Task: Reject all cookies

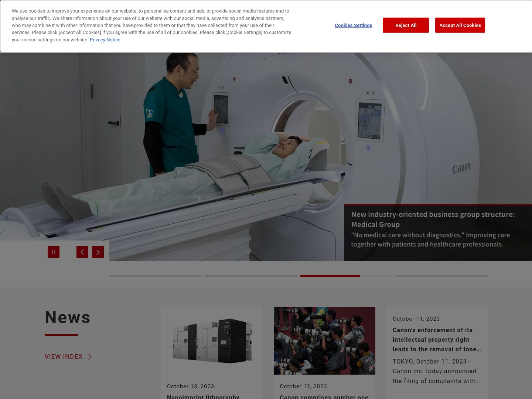Action: [406, 25]
